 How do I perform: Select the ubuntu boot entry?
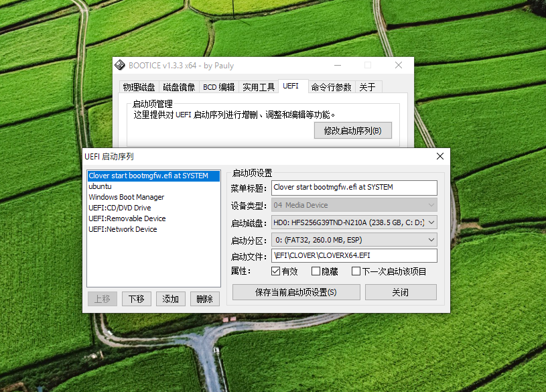pos(153,186)
